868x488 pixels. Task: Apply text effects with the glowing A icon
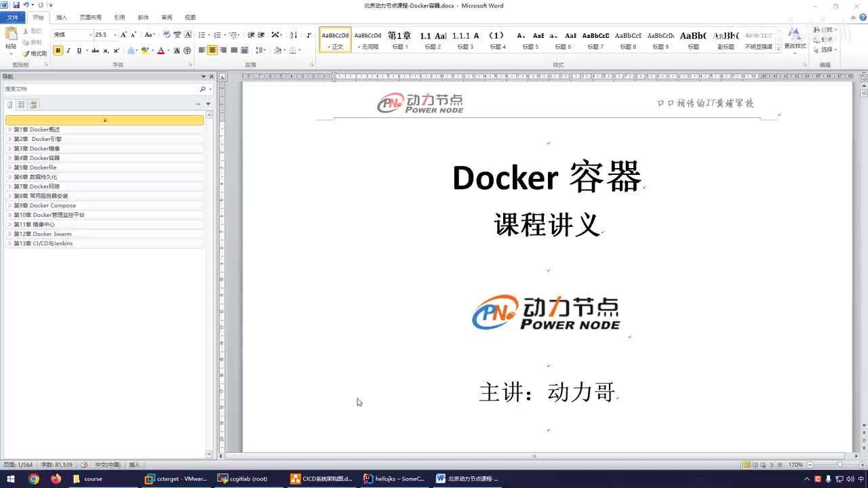pos(132,50)
